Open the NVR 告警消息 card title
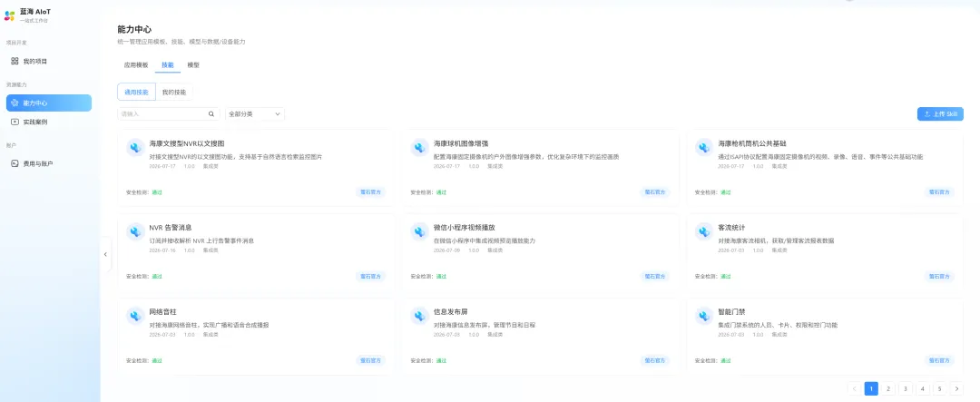This screenshot has width=980, height=402. click(170, 228)
